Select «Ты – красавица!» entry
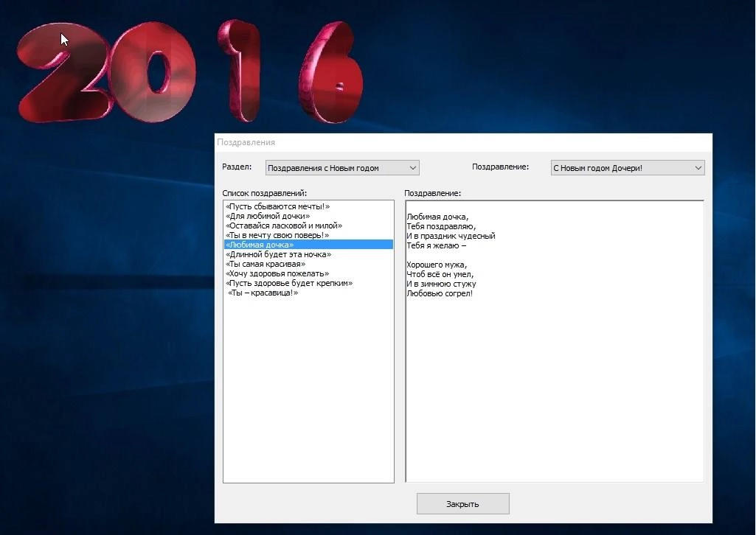 point(308,293)
